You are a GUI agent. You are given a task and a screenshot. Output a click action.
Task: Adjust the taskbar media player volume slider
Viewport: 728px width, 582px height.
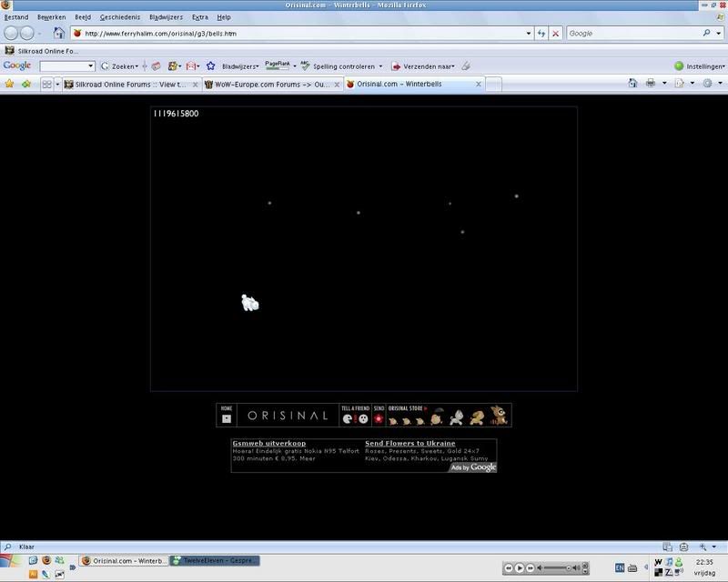(x=557, y=567)
